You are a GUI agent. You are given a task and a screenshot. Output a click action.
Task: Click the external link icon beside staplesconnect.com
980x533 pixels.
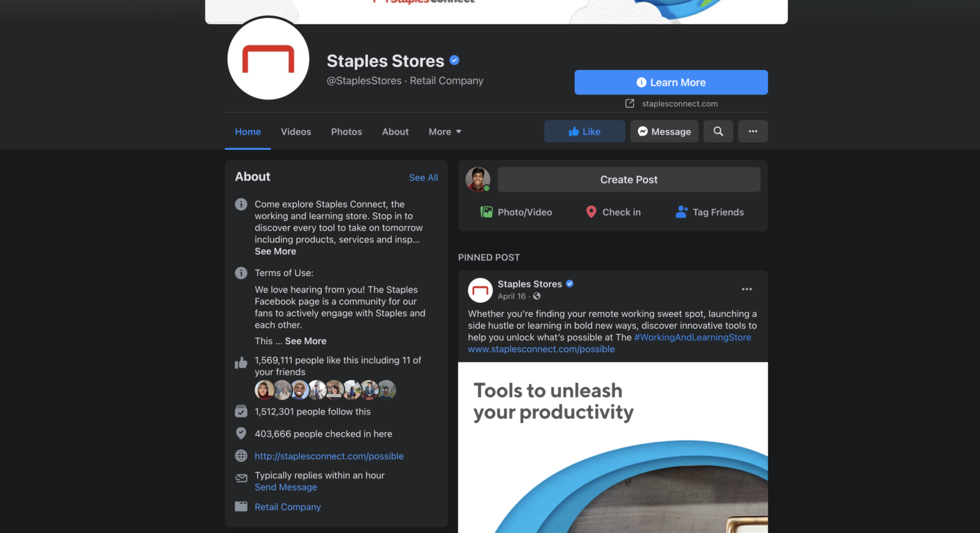(x=629, y=103)
